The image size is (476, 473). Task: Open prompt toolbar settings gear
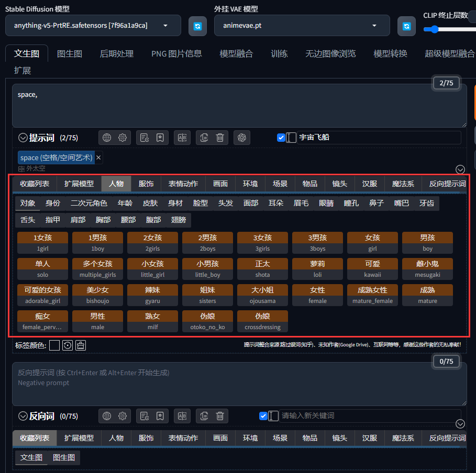click(x=123, y=138)
